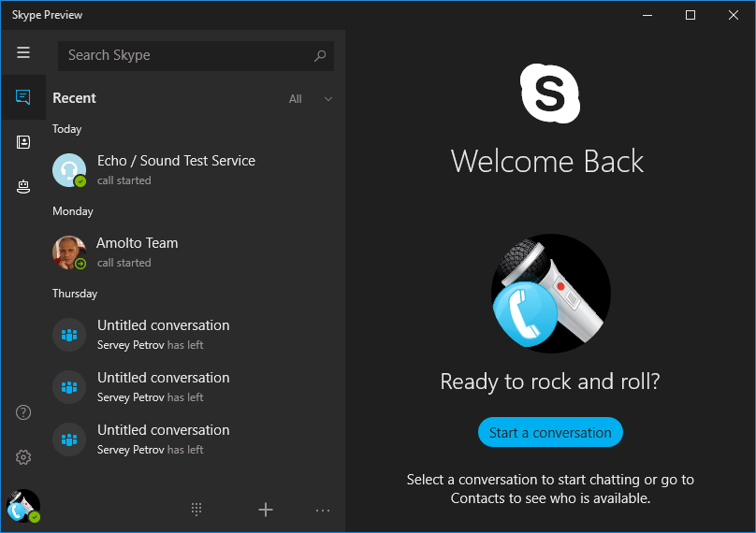
Task: Click first Untitled conversation group icon
Action: click(x=69, y=335)
